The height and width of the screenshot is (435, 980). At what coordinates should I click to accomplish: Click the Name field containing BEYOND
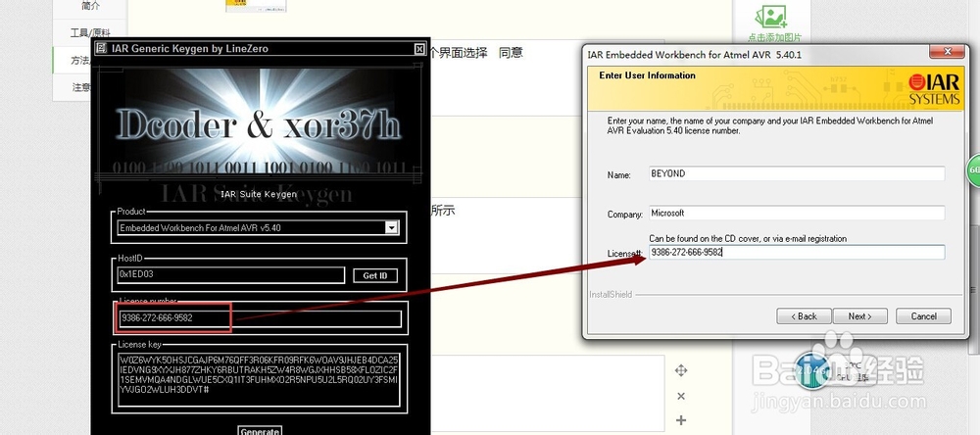797,173
